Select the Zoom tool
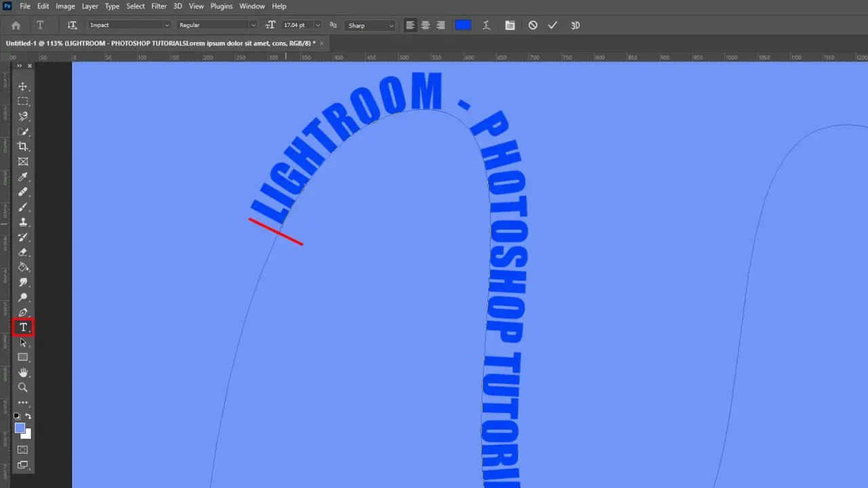Screen dimensions: 868x488 click(x=23, y=387)
